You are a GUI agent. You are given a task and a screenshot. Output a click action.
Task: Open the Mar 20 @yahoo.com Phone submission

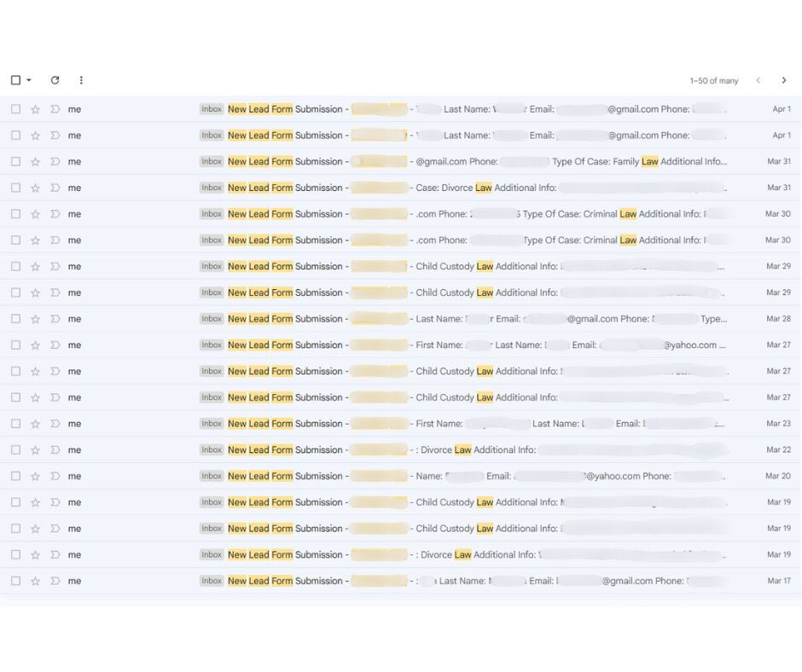click(285, 476)
